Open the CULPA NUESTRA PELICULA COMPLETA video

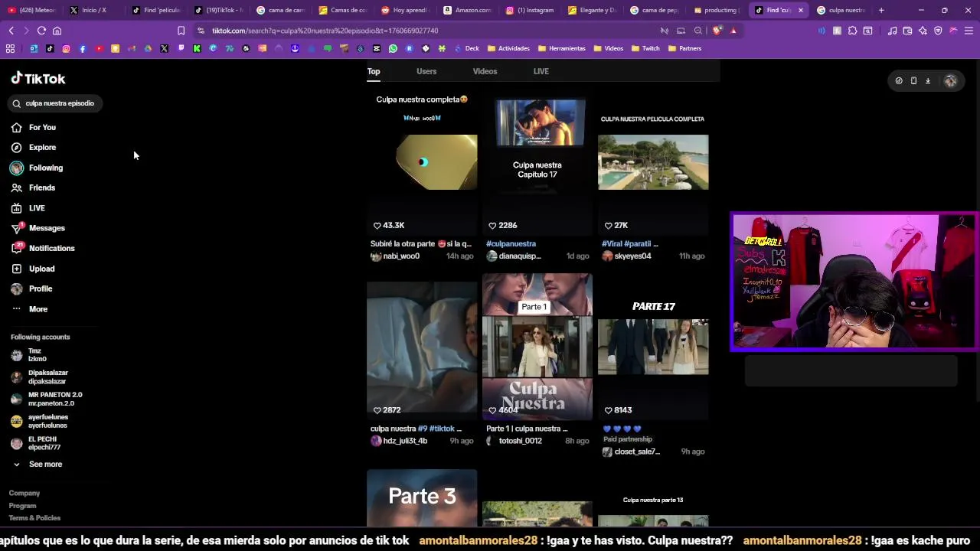653,162
